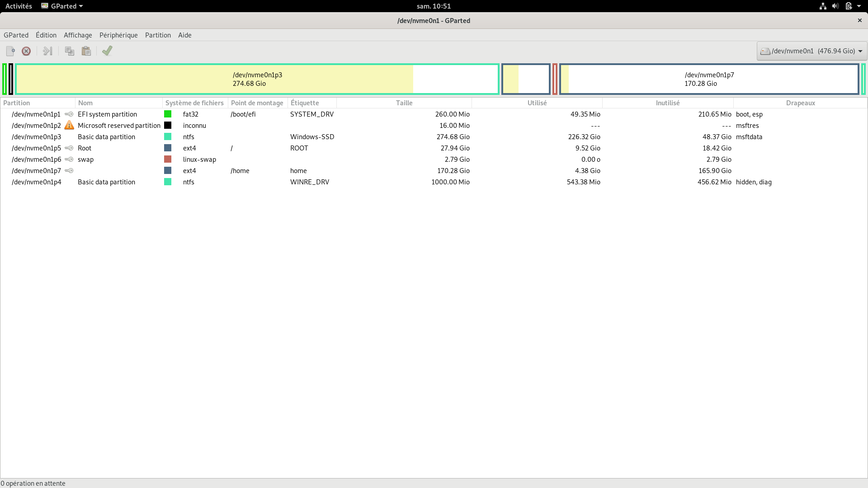The image size is (868, 488).
Task: Click the key icon beside nvme0n1p7
Action: (69, 171)
